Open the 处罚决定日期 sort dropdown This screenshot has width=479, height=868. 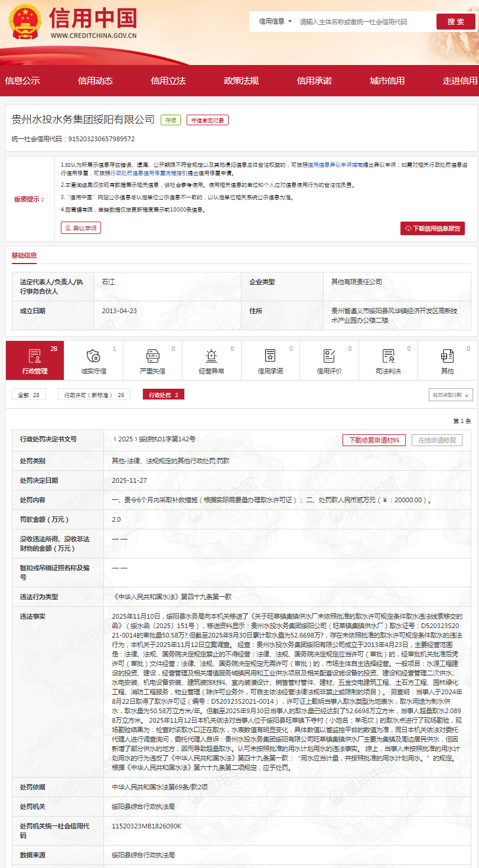pyautogui.click(x=451, y=395)
